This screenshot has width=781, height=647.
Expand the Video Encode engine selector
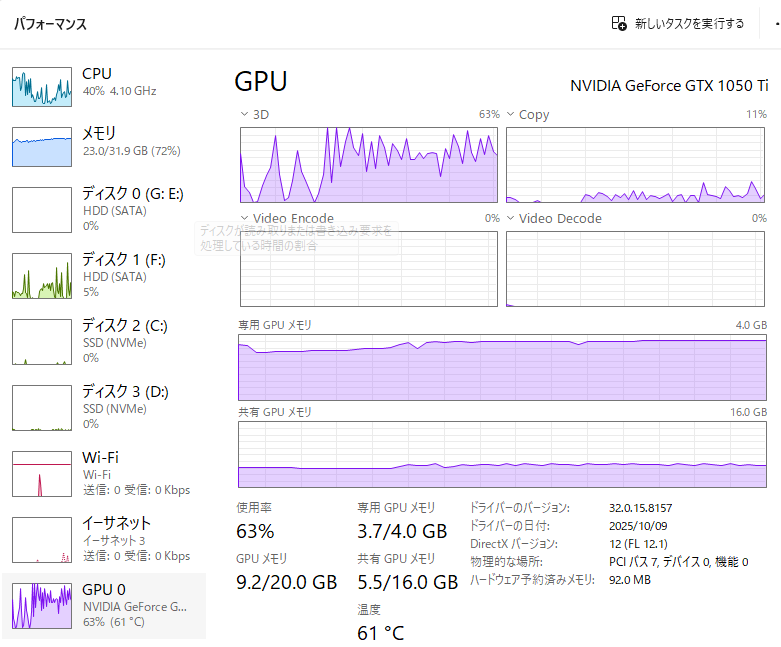245,218
